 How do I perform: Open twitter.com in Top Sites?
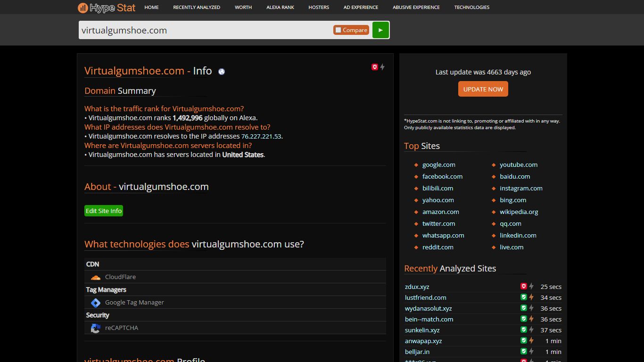click(438, 223)
